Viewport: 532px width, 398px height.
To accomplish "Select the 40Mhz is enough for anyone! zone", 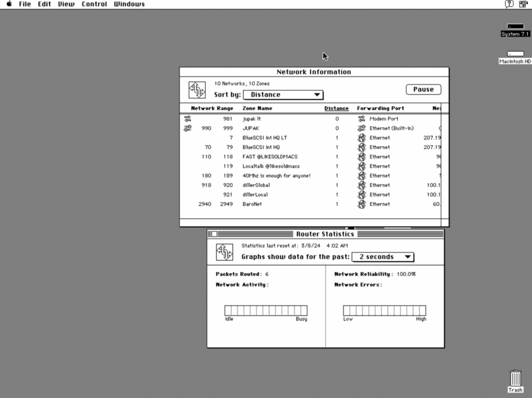I will [276, 175].
